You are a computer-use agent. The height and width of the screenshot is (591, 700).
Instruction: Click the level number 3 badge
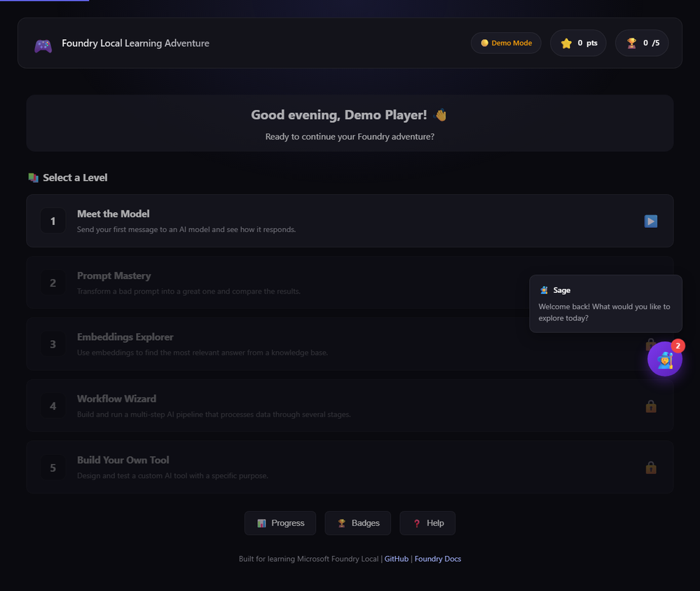[x=53, y=344]
